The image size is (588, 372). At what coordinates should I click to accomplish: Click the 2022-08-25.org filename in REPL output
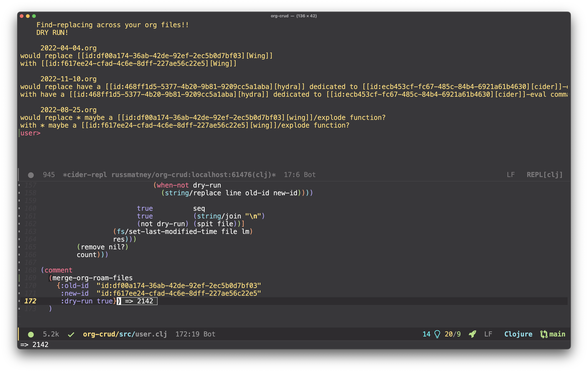68,110
